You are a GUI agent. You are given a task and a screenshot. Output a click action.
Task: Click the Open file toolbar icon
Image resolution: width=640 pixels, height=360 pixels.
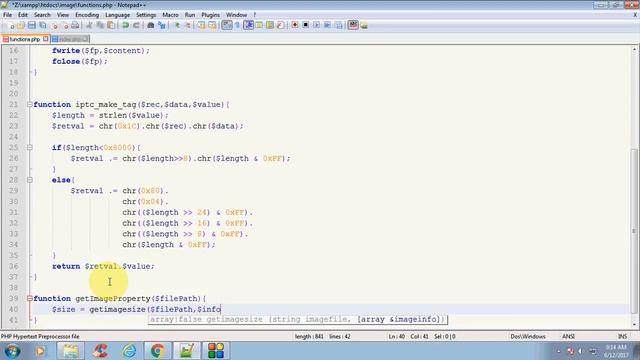[x=21, y=25]
